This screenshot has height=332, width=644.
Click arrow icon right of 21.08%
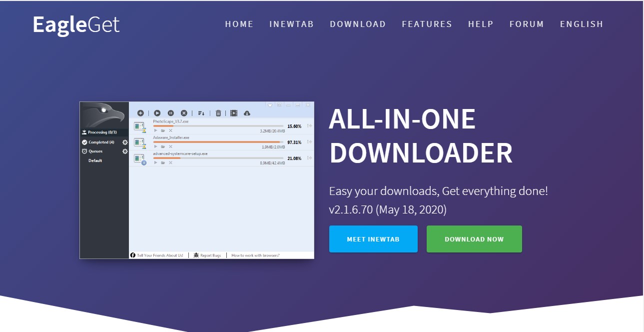coord(310,158)
